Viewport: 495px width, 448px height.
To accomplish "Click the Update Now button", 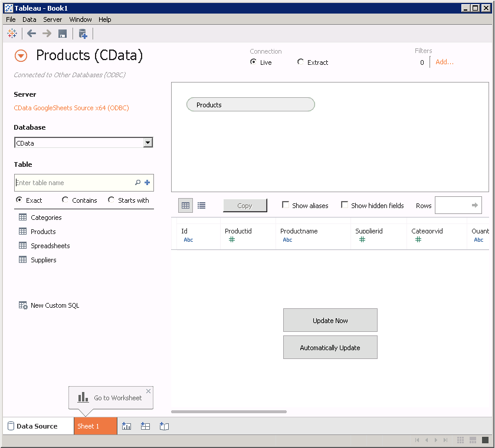I will coord(330,320).
